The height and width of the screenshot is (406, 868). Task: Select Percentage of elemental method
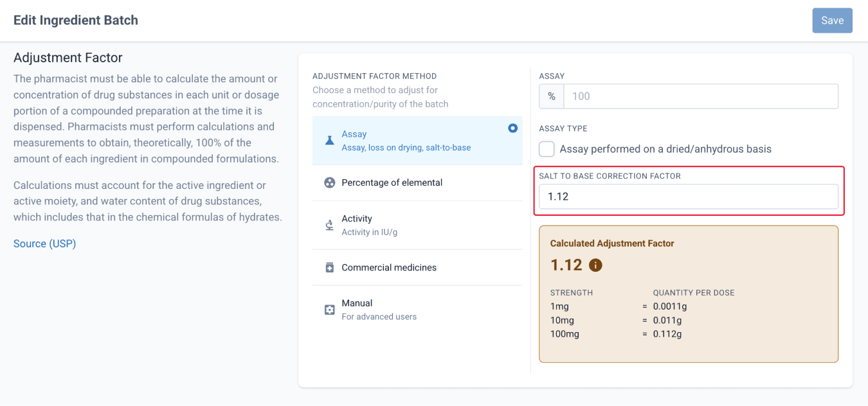[417, 183]
